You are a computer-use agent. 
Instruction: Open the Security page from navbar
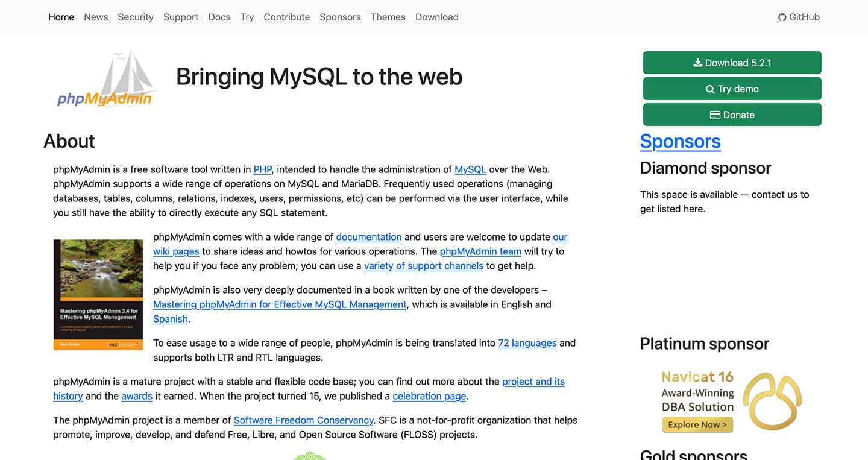coord(136,17)
